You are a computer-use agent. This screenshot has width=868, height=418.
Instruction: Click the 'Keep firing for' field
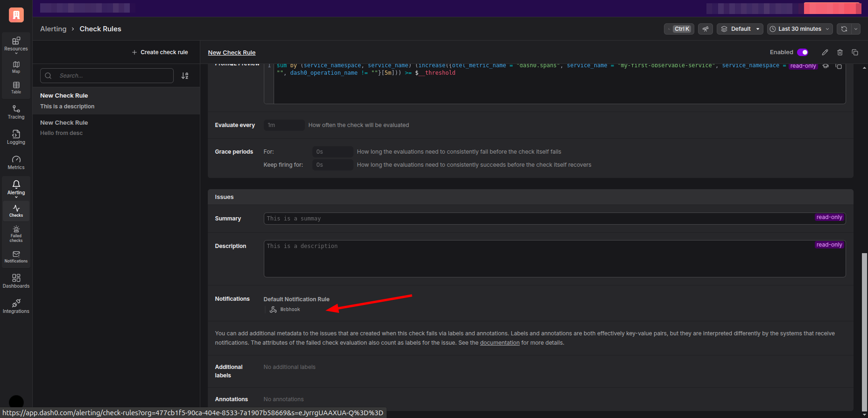(332, 165)
